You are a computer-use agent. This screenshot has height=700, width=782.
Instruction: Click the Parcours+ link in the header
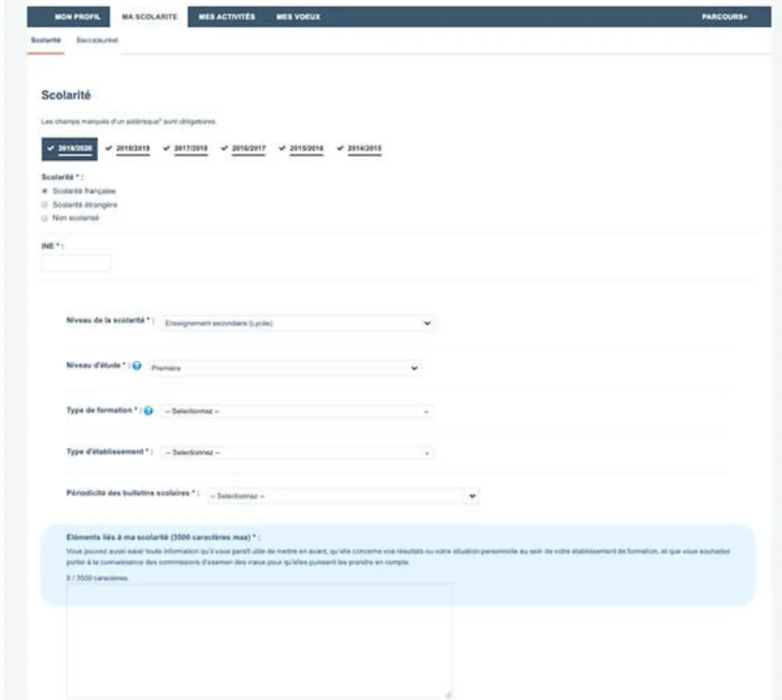click(x=724, y=17)
